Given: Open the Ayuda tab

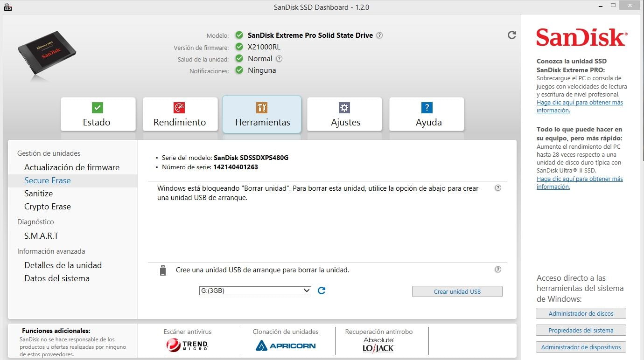Looking at the screenshot, I should point(427,114).
